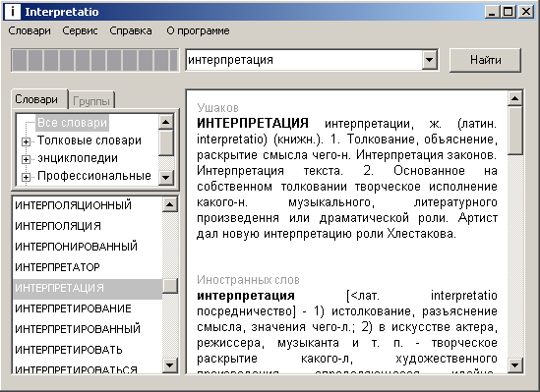Screen dimensions: 540x392
Task: Click bold ИНТЕРПРЕТАЦИЯ headword in Ушаков article
Action: (x=253, y=123)
